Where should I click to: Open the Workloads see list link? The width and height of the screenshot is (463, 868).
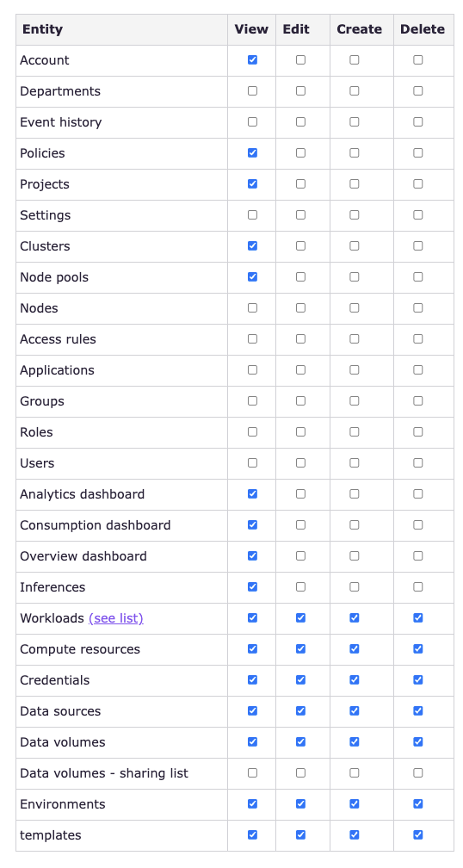115,617
